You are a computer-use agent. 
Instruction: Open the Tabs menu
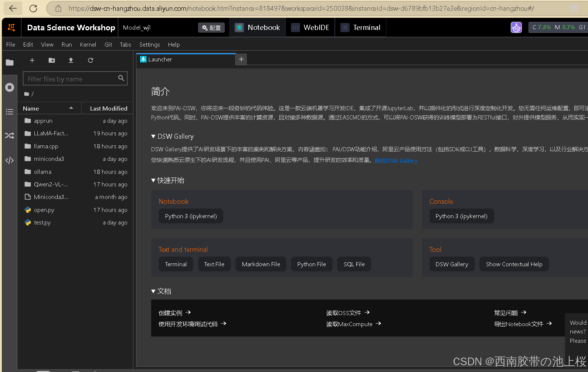click(126, 44)
